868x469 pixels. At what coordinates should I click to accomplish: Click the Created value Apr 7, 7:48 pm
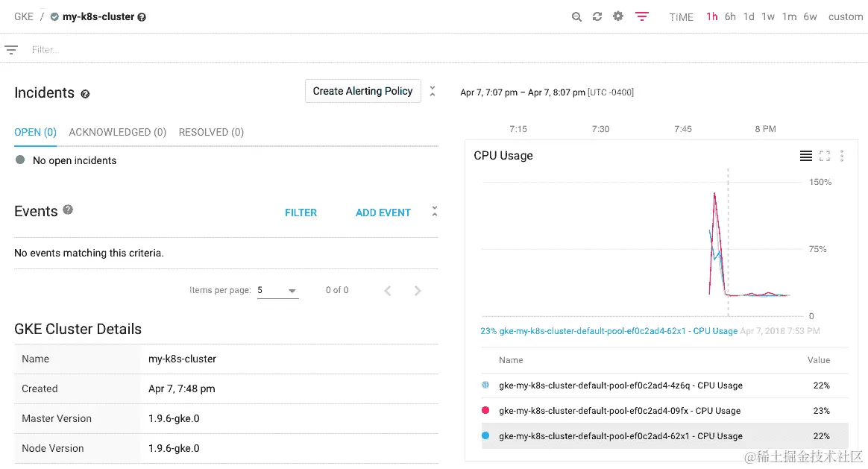[181, 388]
